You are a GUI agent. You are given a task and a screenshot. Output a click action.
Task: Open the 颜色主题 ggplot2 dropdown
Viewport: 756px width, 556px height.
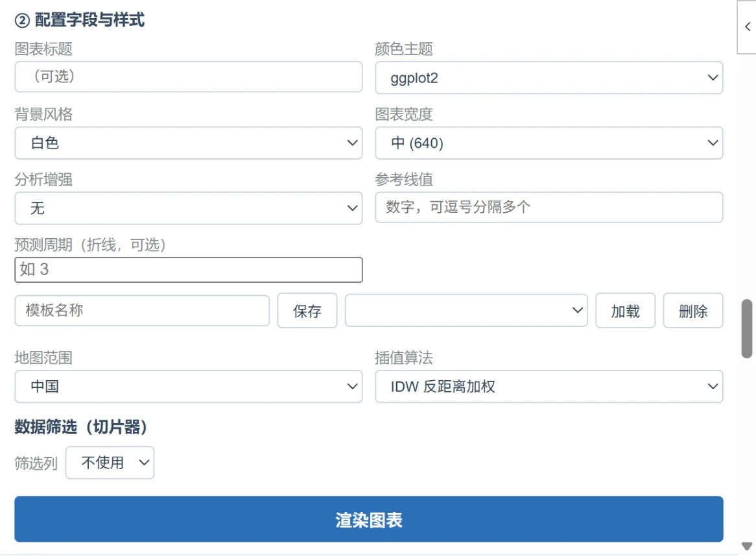[x=549, y=78]
